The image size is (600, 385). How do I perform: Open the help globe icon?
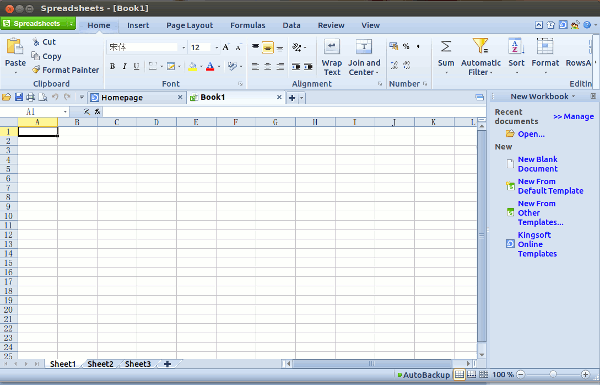point(587,25)
